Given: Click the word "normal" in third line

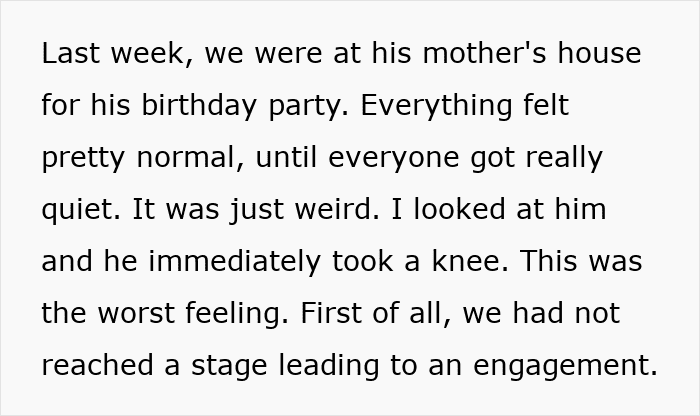Looking at the screenshot, I should [190, 157].
